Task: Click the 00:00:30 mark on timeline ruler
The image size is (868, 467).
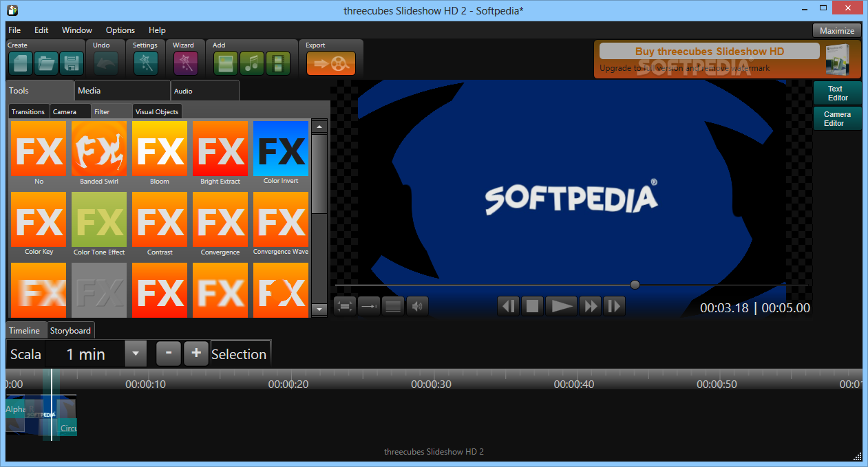Action: pos(431,384)
